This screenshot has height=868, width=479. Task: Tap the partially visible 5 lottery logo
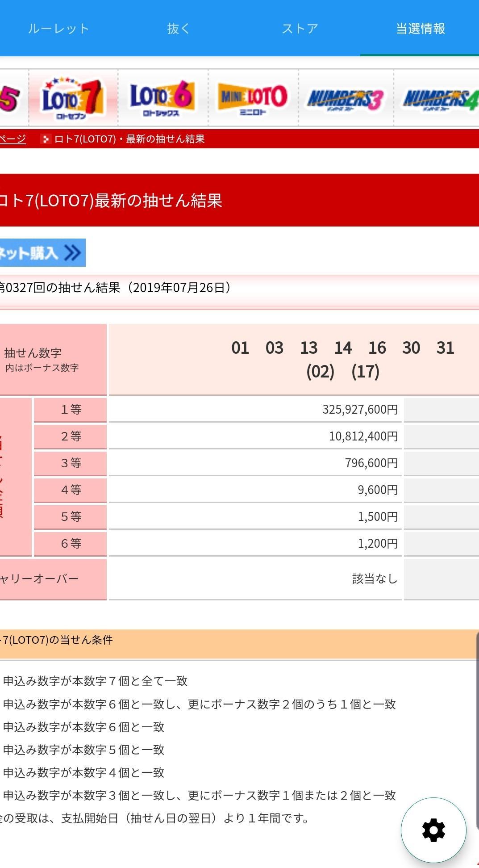tap(10, 98)
